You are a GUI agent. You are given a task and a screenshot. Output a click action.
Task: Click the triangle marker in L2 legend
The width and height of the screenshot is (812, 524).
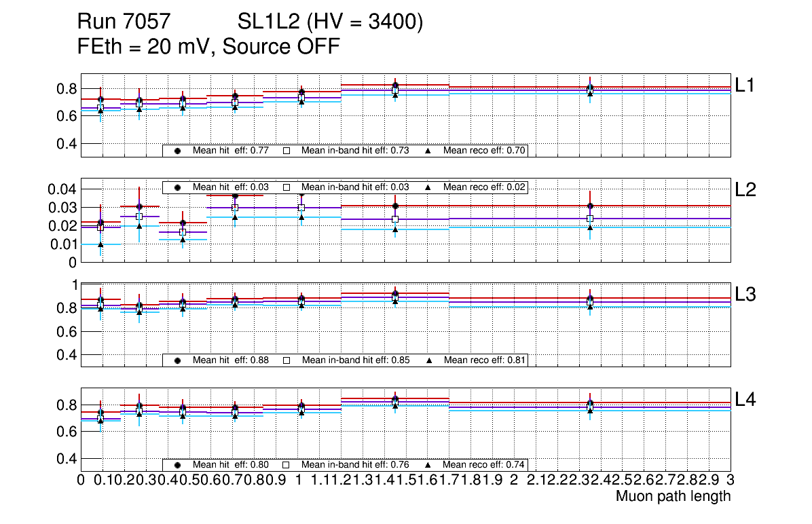point(428,187)
